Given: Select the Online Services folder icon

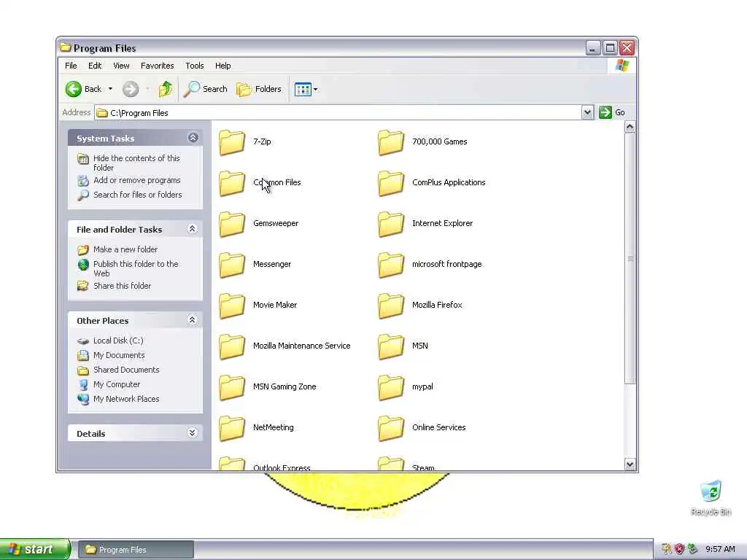Looking at the screenshot, I should pyautogui.click(x=391, y=428).
